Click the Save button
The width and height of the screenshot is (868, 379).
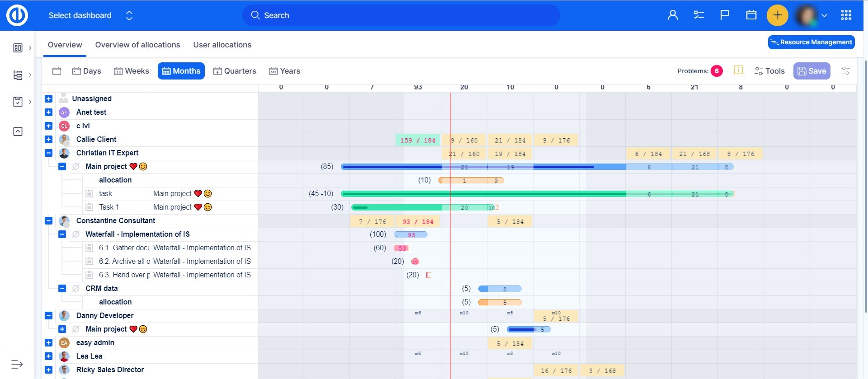(811, 71)
